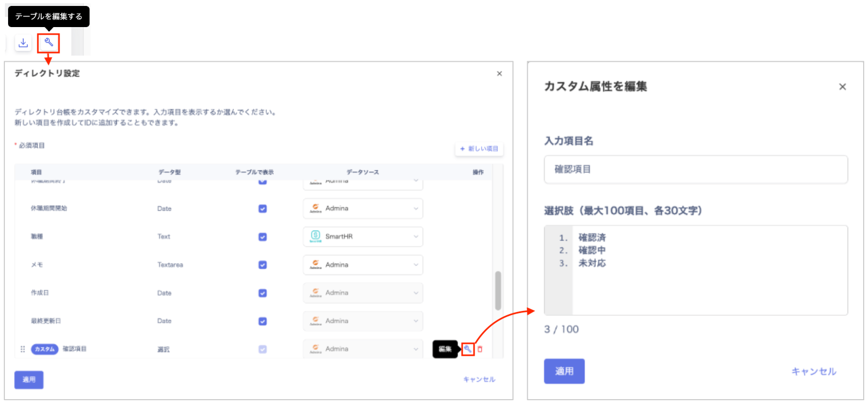
Task: Click the Admina logo in the 確認項目 row
Action: pos(315,349)
